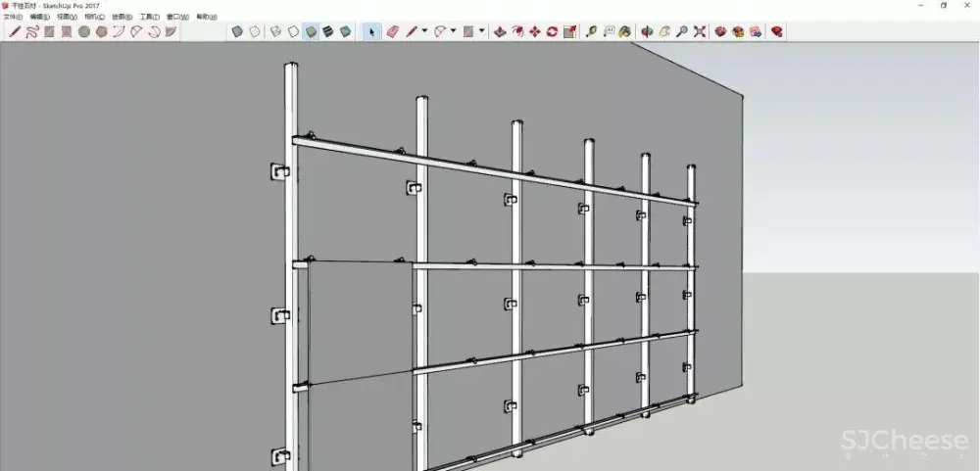Select the arrow Select tool
Screen dimensions: 980x471
pyautogui.click(x=371, y=31)
